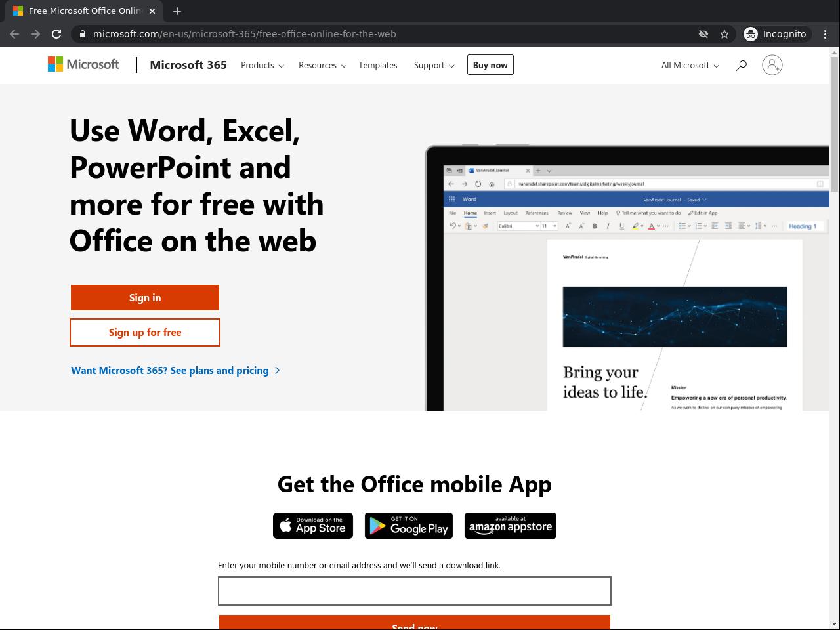Open the site search magnifier icon
This screenshot has width=840, height=630.
tap(742, 65)
